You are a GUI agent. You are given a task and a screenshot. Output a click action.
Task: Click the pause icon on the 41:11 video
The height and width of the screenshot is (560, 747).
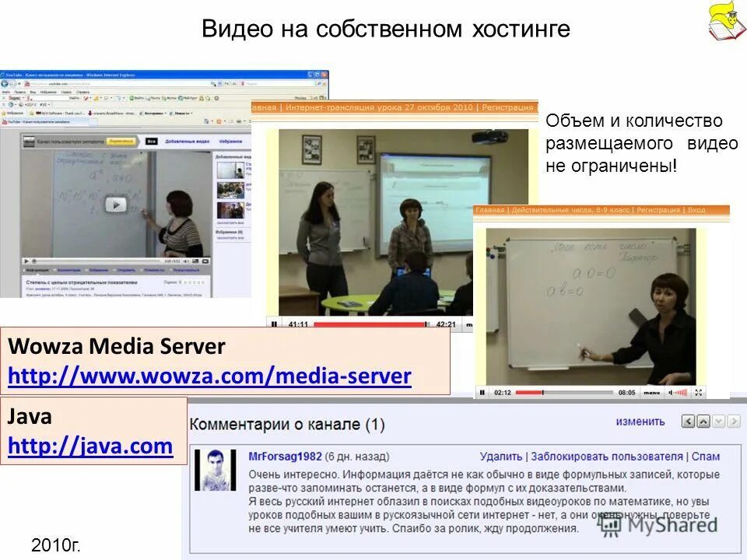point(274,323)
